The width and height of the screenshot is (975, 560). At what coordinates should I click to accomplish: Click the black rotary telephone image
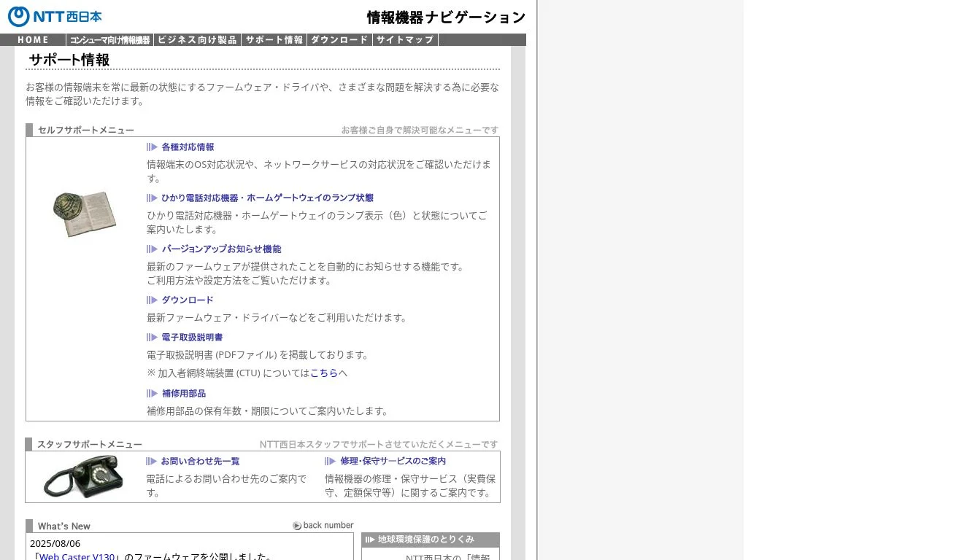pyautogui.click(x=83, y=476)
